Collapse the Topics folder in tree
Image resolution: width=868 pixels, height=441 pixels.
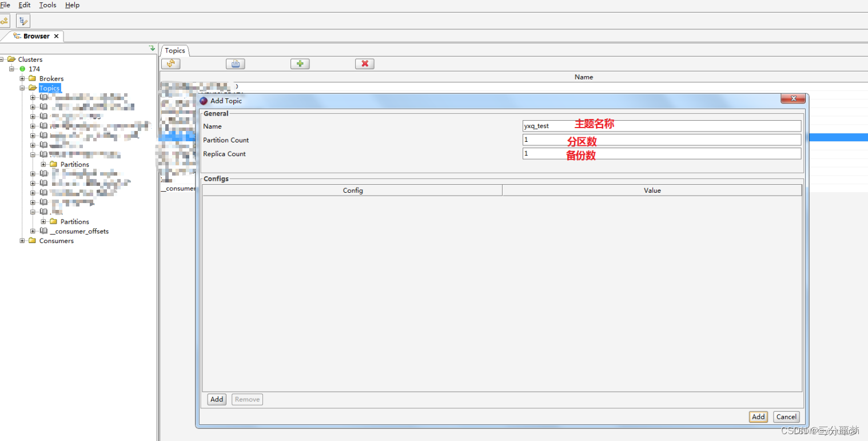point(22,88)
